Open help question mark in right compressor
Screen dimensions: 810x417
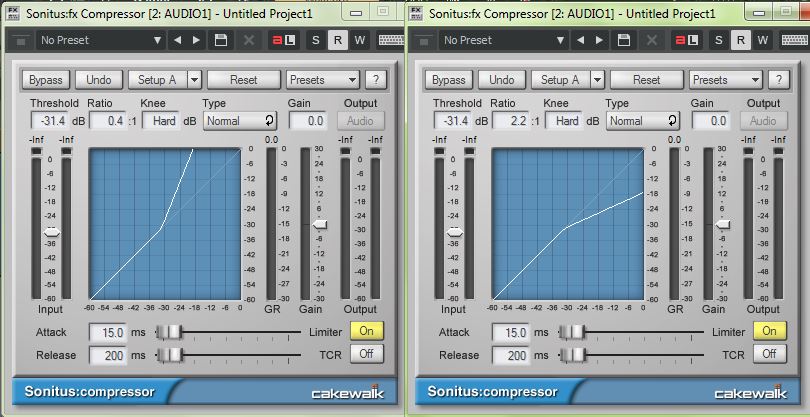[778, 80]
